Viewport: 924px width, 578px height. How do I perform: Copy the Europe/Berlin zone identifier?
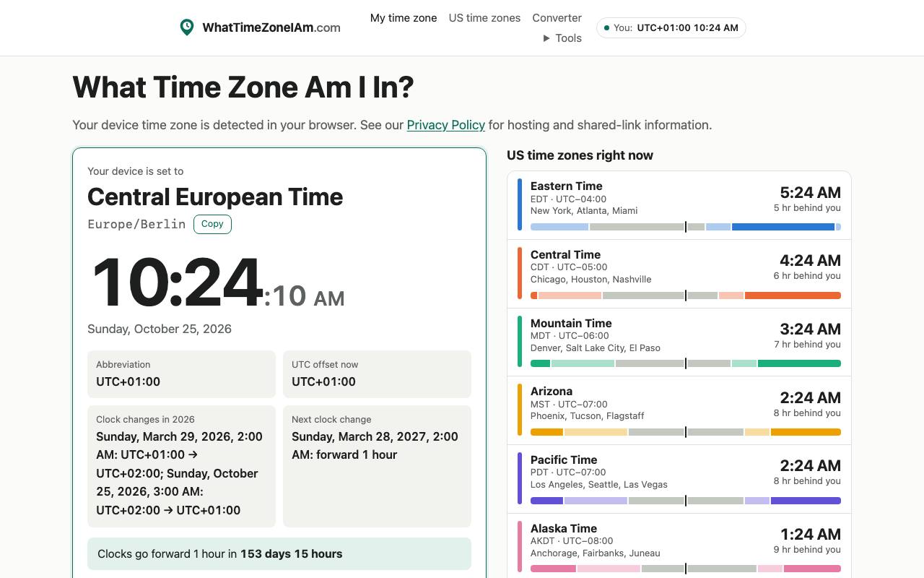coord(212,224)
